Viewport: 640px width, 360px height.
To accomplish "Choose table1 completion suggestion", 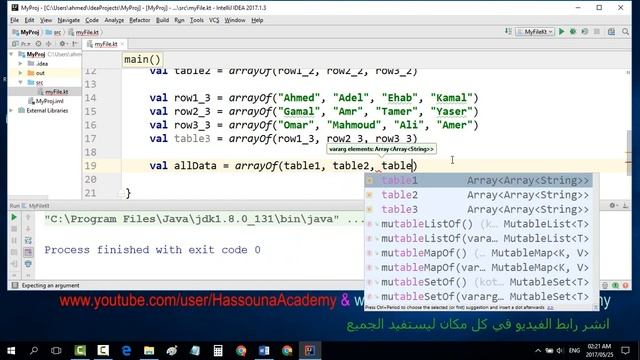I will (478, 180).
